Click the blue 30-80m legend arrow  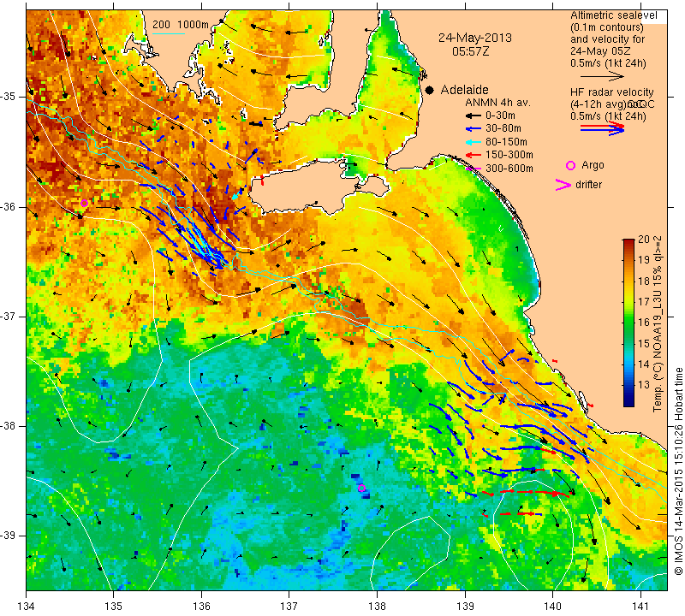click(473, 129)
